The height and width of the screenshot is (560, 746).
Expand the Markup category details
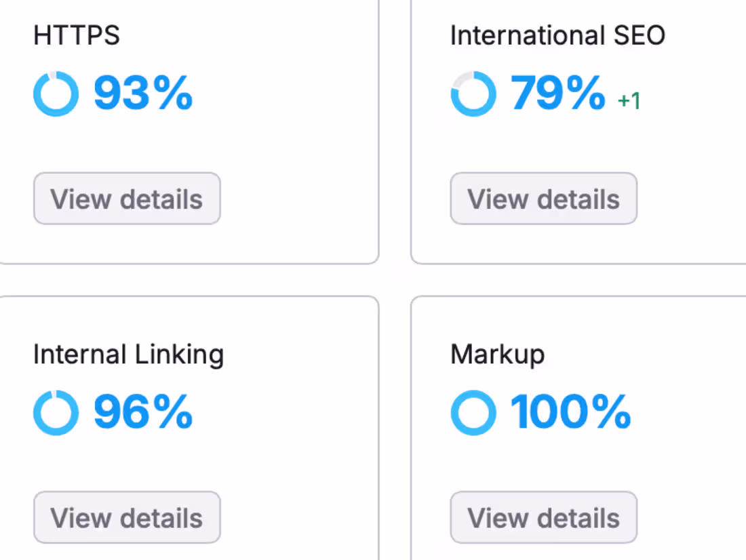click(x=543, y=517)
